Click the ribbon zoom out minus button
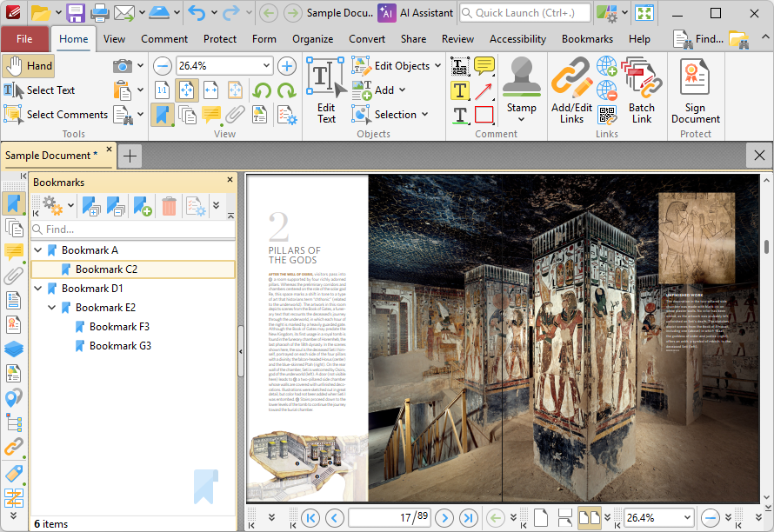Screen dimensions: 774x532 click(163, 66)
